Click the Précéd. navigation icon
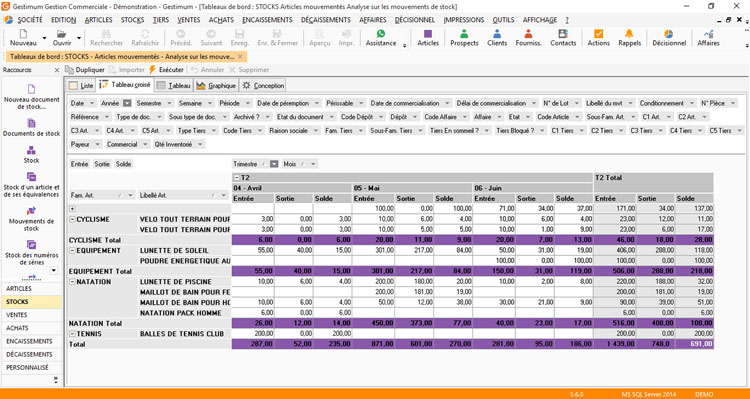The width and height of the screenshot is (750, 399). coord(181,34)
